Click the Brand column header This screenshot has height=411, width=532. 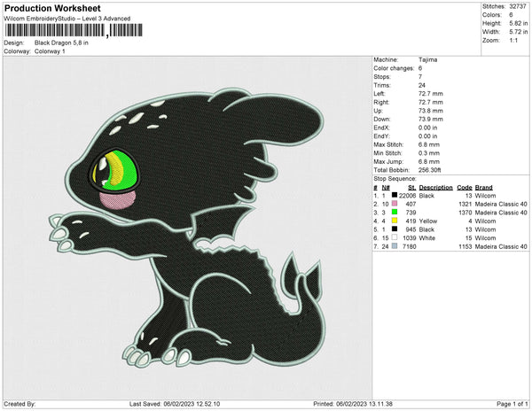click(484, 188)
